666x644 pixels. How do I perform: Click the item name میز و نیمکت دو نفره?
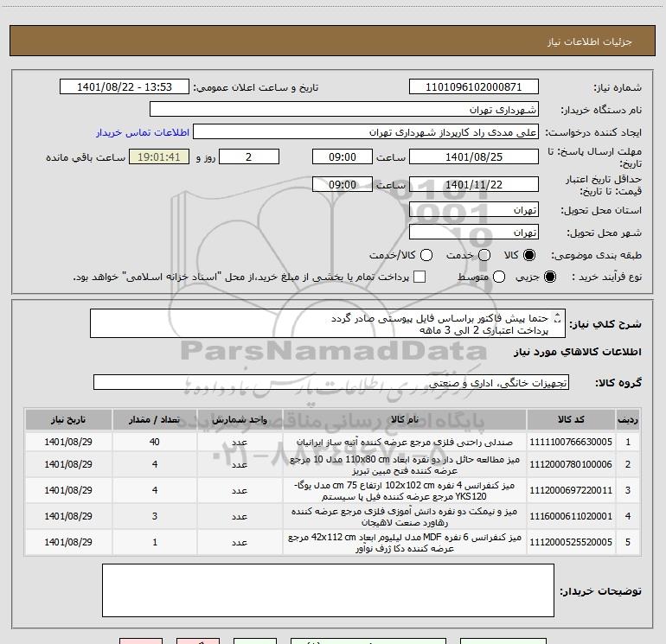(x=405, y=517)
